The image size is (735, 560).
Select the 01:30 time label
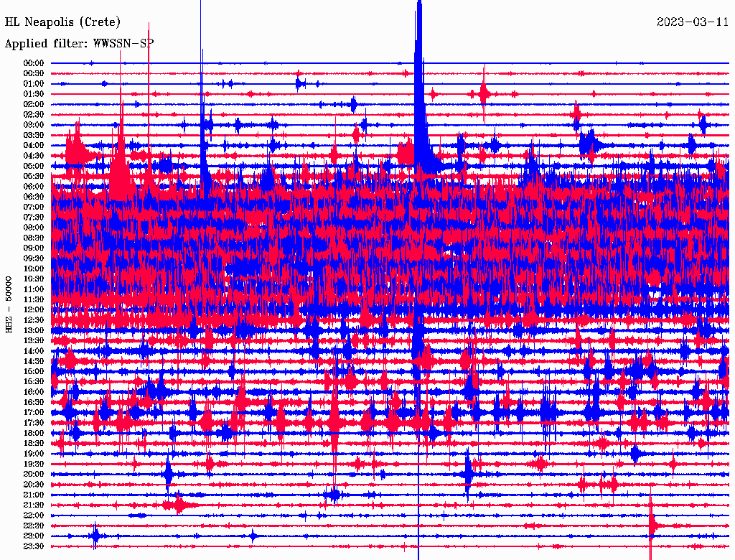click(x=34, y=94)
